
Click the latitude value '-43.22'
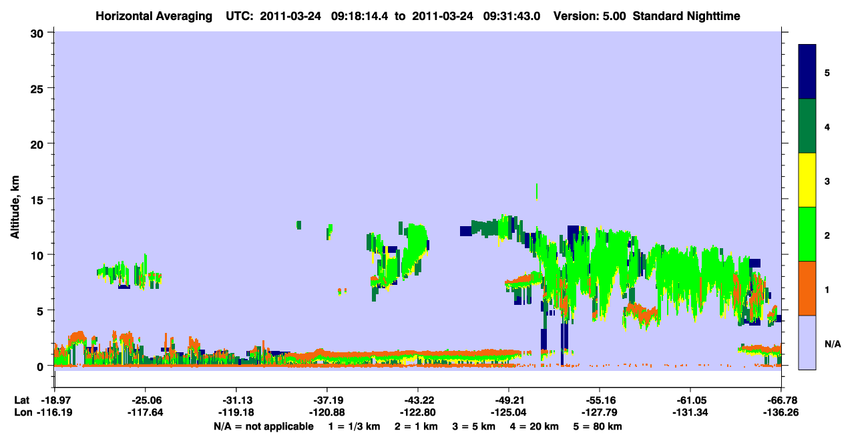[417, 400]
